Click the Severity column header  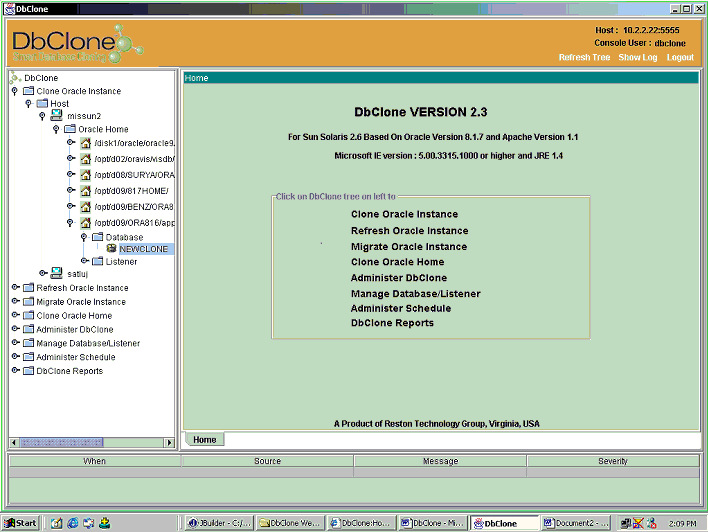pyautogui.click(x=613, y=461)
